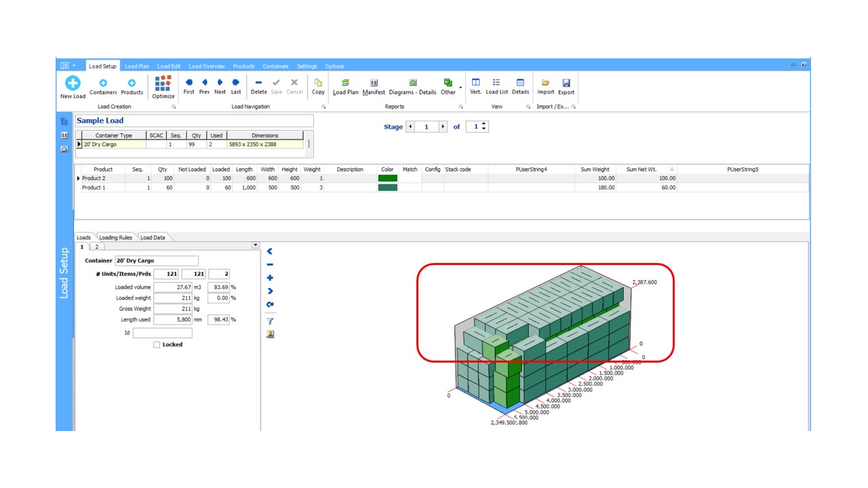Viewport: 868px width, 488px height.
Task: Open the application menu dropdown arrow
Action: (74, 66)
